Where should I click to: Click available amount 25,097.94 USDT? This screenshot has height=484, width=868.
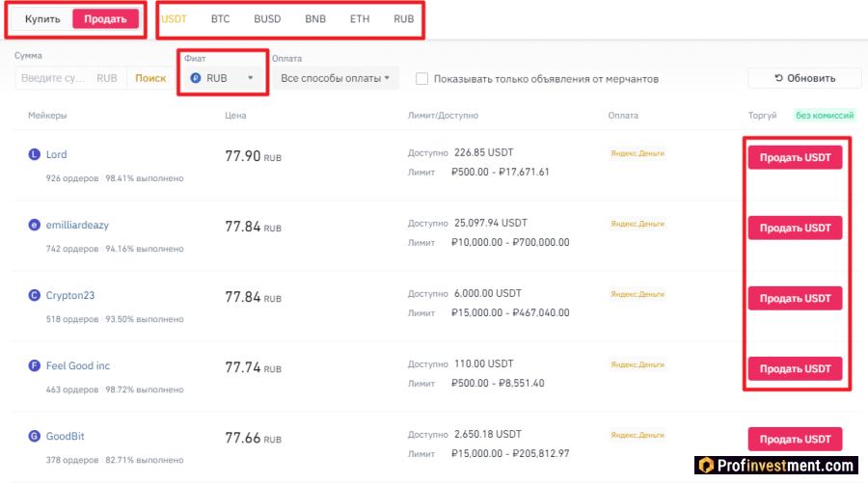[x=491, y=223]
